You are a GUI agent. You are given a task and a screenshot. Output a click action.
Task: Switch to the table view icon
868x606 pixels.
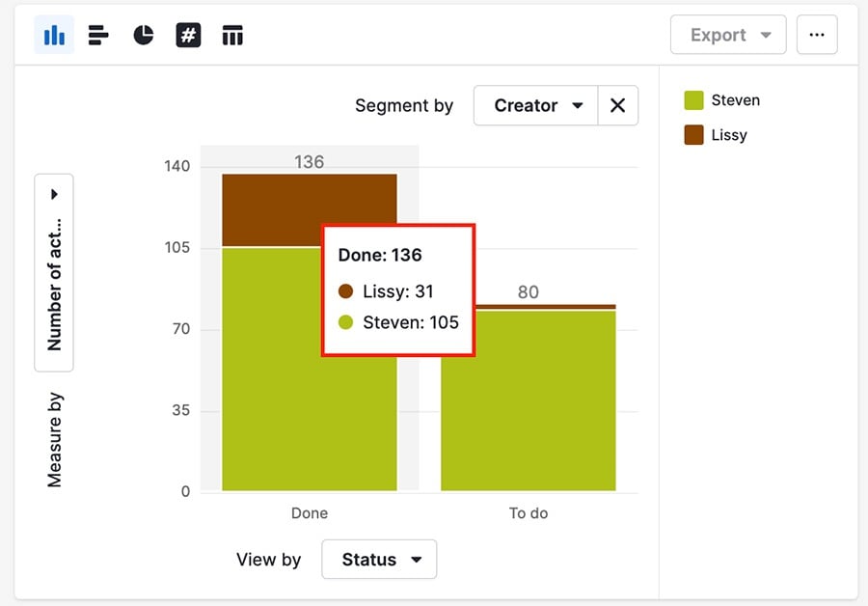pos(232,34)
